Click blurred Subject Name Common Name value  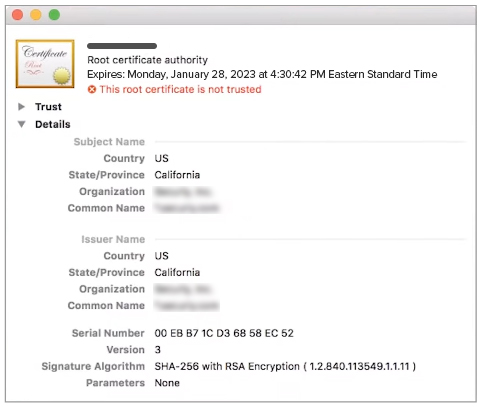coord(187,208)
